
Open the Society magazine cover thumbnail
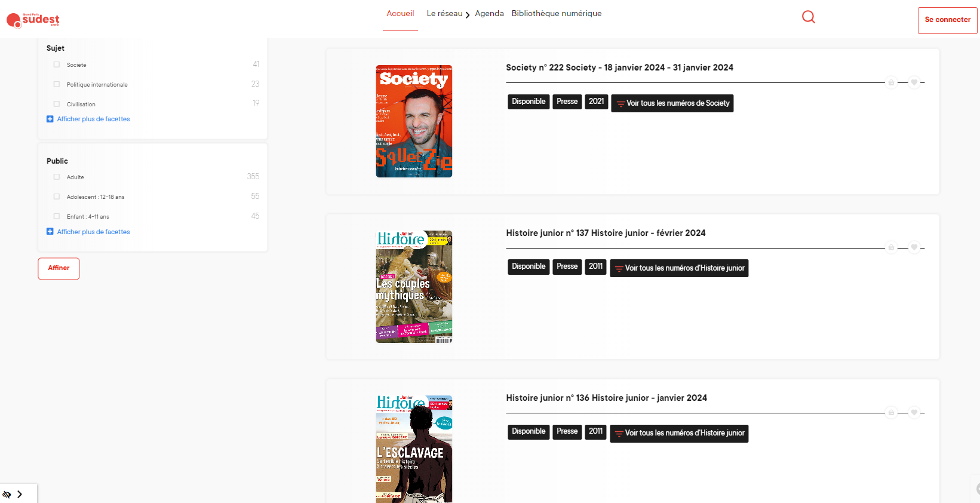point(414,121)
